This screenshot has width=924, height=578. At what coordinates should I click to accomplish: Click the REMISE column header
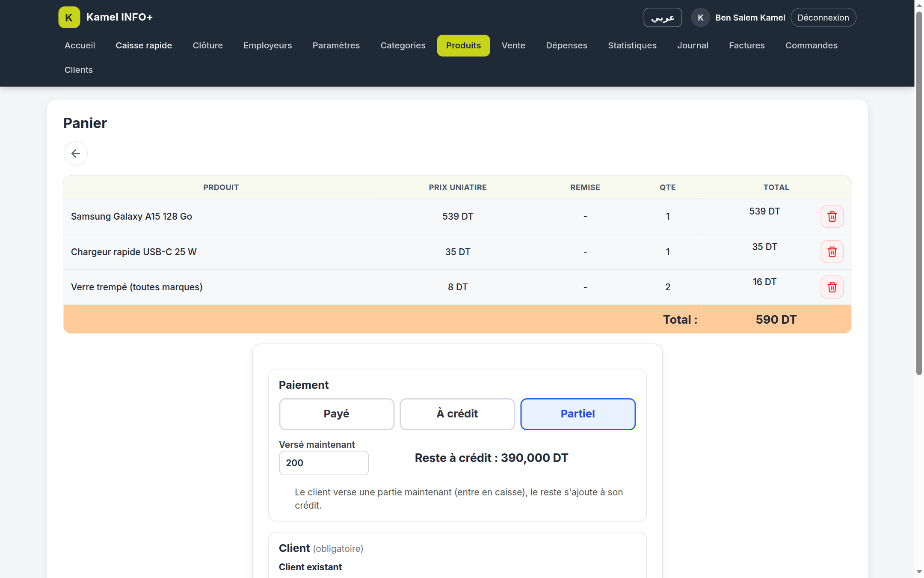[585, 187]
